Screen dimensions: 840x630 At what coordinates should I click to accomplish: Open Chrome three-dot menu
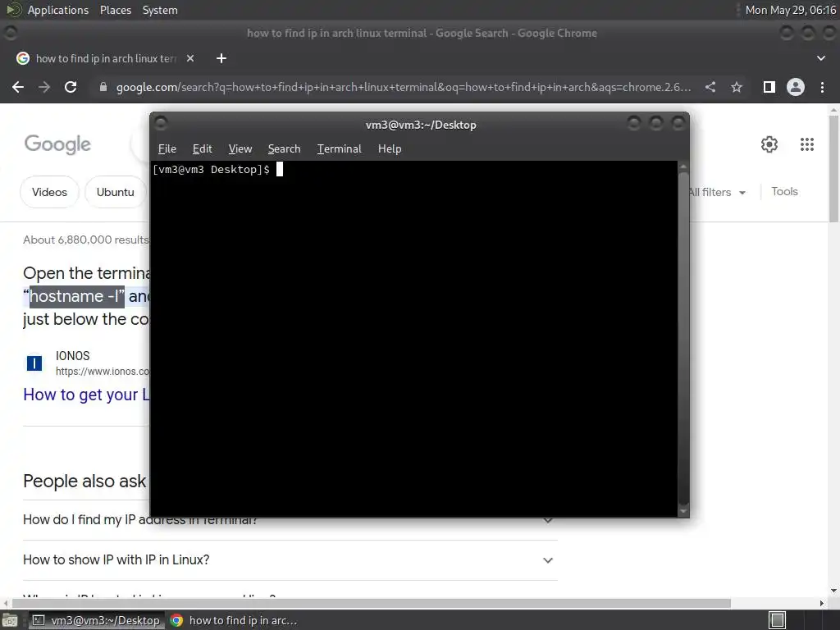(x=822, y=87)
